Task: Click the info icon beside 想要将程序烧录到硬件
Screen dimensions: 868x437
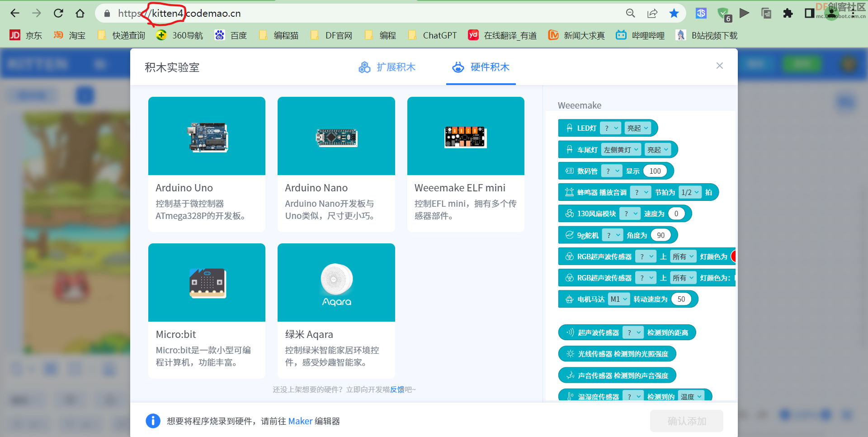Action: 153,421
